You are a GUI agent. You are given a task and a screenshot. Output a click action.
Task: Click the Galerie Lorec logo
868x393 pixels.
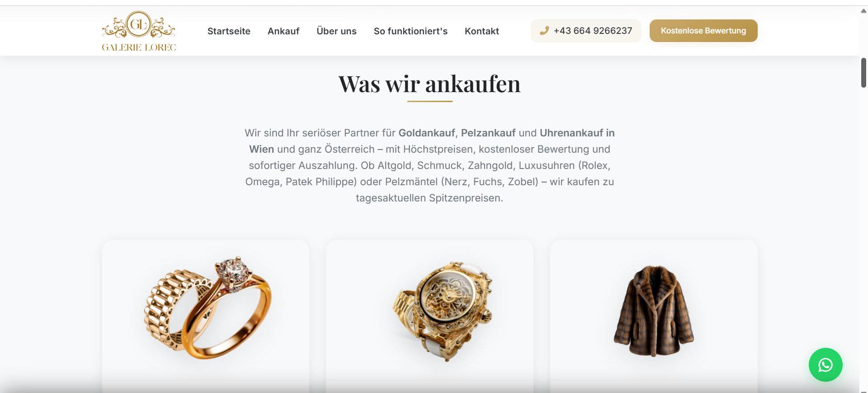139,31
